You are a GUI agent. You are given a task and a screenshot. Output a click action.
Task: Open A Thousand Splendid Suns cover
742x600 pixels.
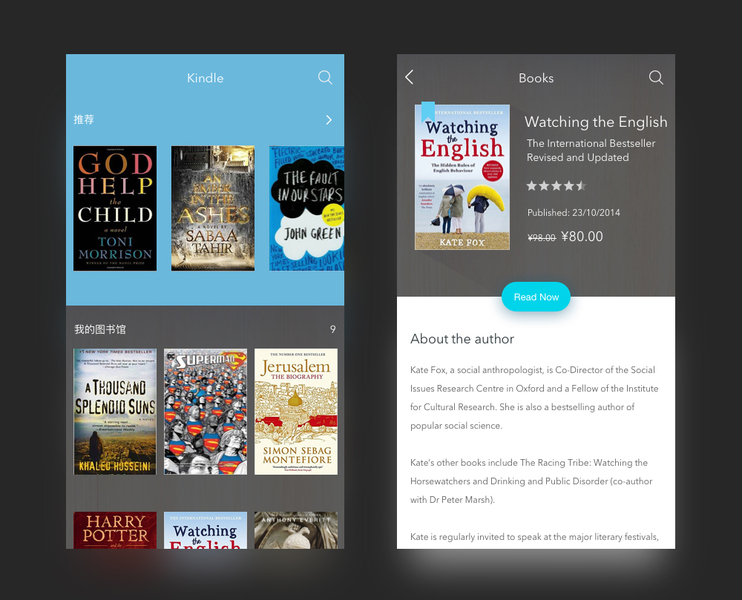pyautogui.click(x=115, y=412)
